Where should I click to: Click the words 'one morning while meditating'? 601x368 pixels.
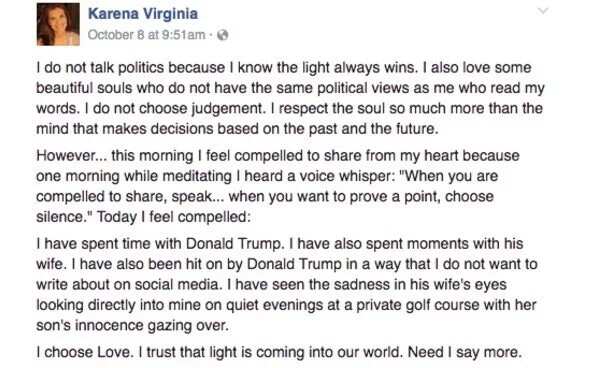tap(134, 176)
